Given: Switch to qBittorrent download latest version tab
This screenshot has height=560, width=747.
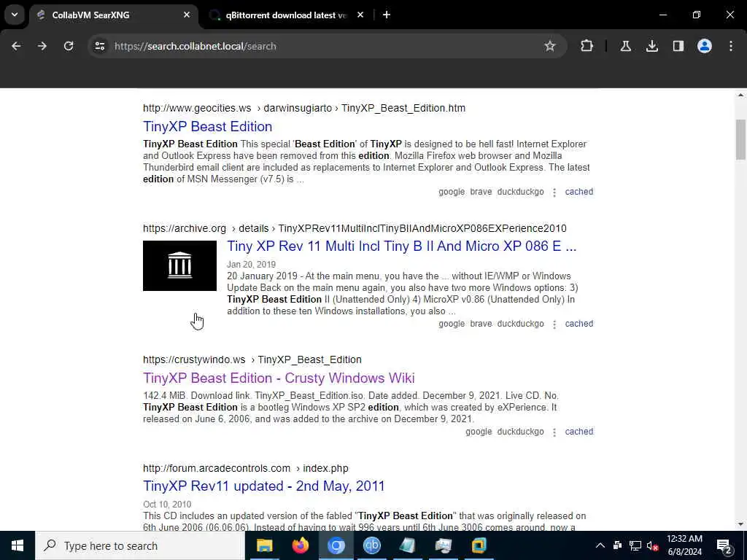Looking at the screenshot, I should point(286,15).
